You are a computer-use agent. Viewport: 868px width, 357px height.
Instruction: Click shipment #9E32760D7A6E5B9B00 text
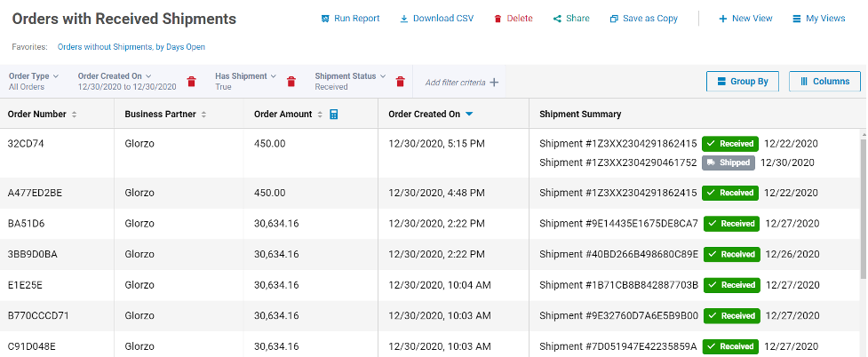tap(619, 316)
